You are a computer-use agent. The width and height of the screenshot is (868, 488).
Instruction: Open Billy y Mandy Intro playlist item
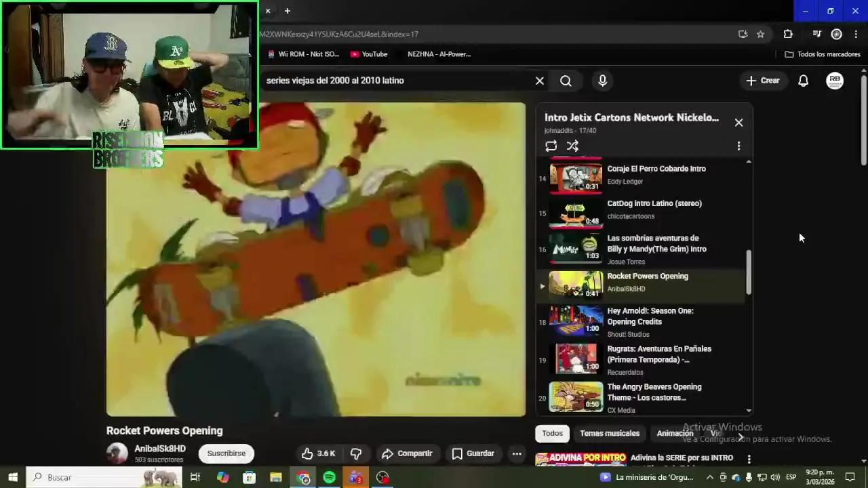tap(639, 249)
